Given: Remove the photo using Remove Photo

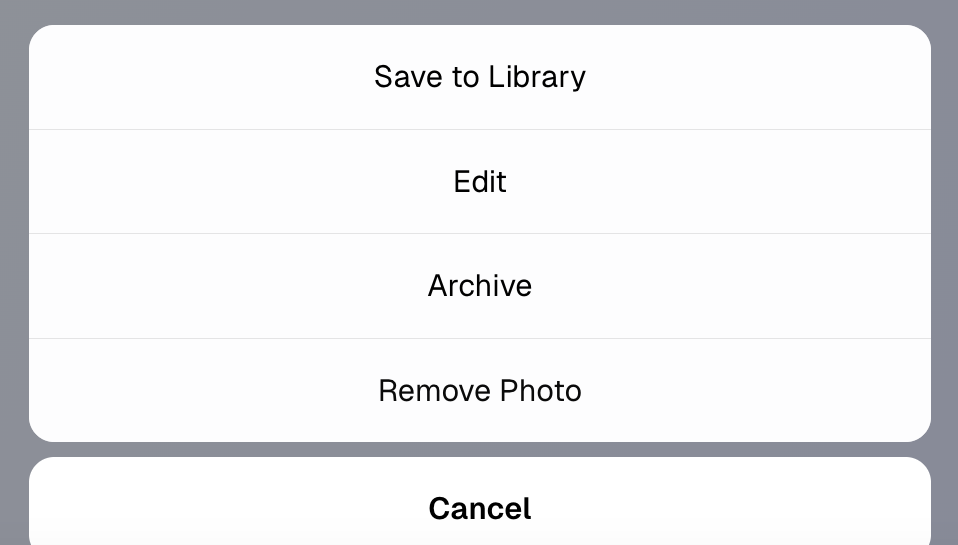Looking at the screenshot, I should (480, 390).
